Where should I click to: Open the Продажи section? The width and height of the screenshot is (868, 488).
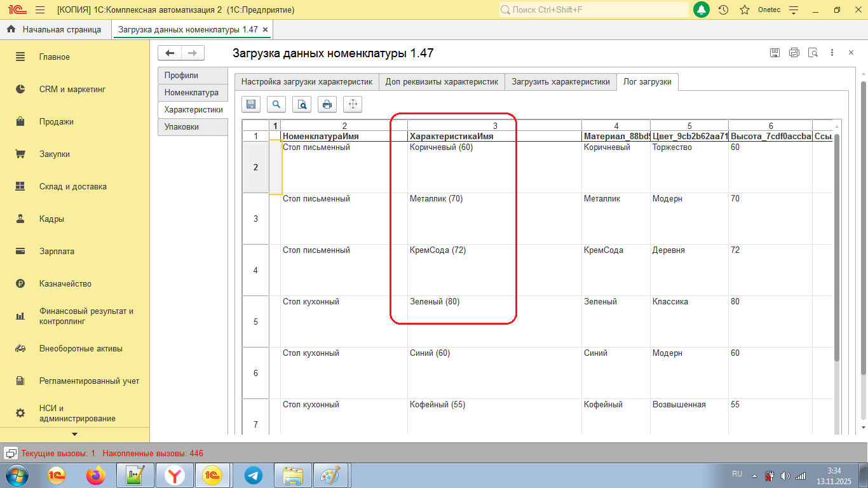click(75, 122)
